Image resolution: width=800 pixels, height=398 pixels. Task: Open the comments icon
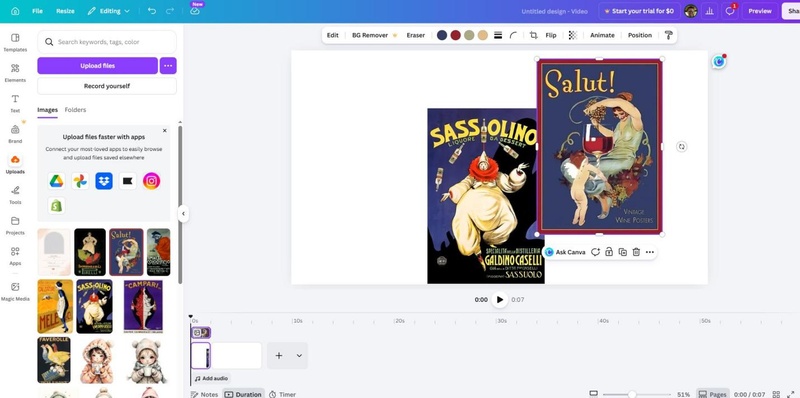tap(730, 11)
